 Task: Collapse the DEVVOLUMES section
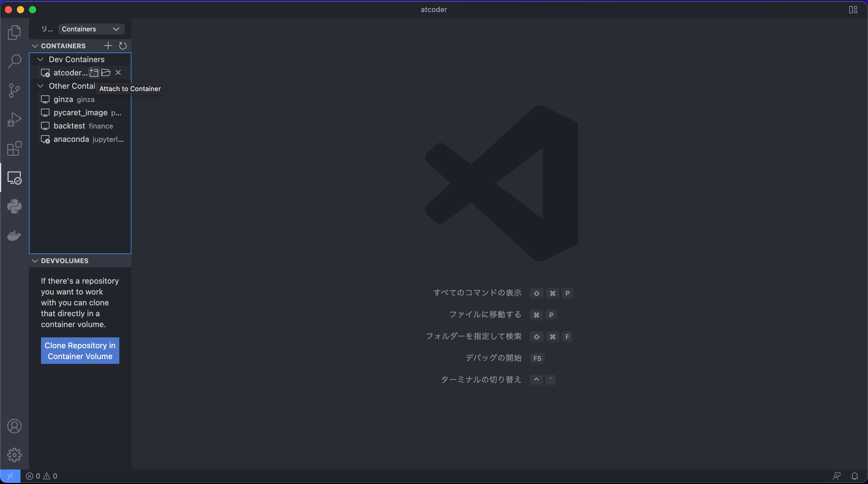35,261
